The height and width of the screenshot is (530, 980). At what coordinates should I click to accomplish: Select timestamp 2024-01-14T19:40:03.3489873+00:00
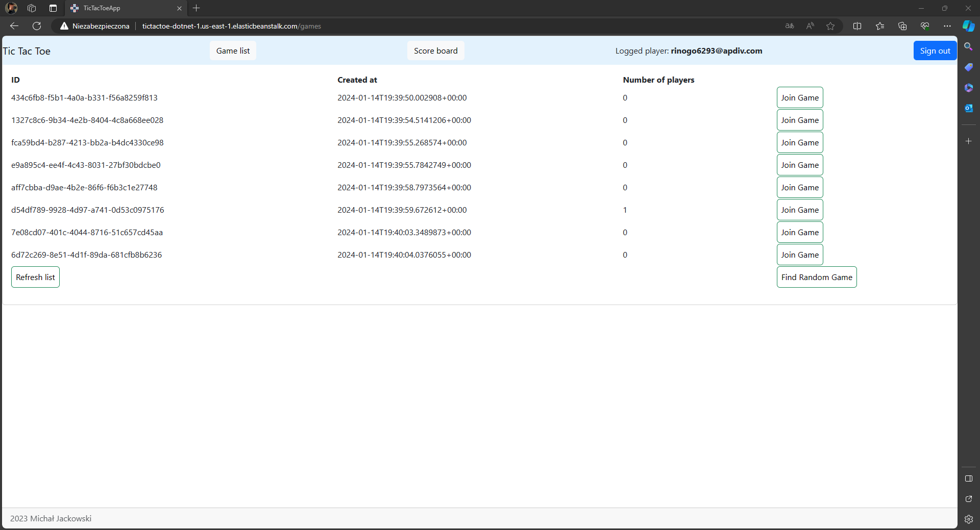click(404, 232)
